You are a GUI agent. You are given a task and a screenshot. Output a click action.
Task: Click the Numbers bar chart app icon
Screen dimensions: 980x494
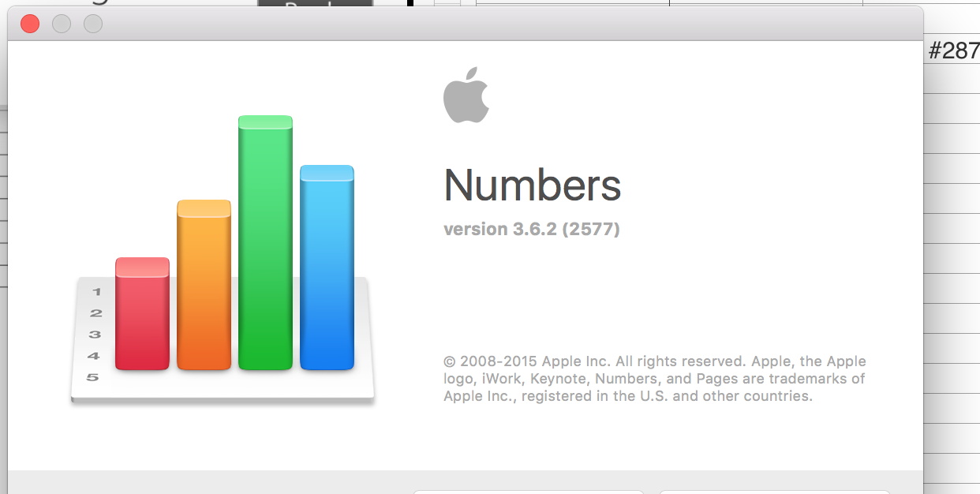pos(222,260)
